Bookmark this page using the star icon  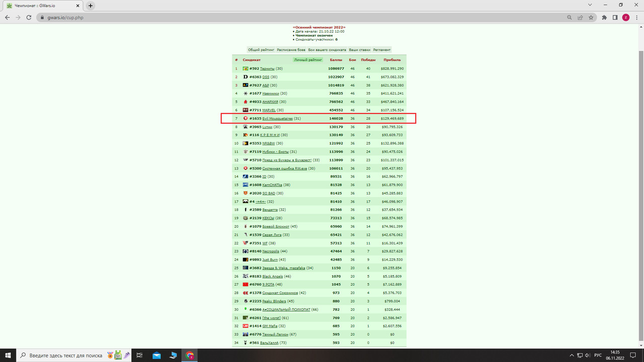point(591,17)
